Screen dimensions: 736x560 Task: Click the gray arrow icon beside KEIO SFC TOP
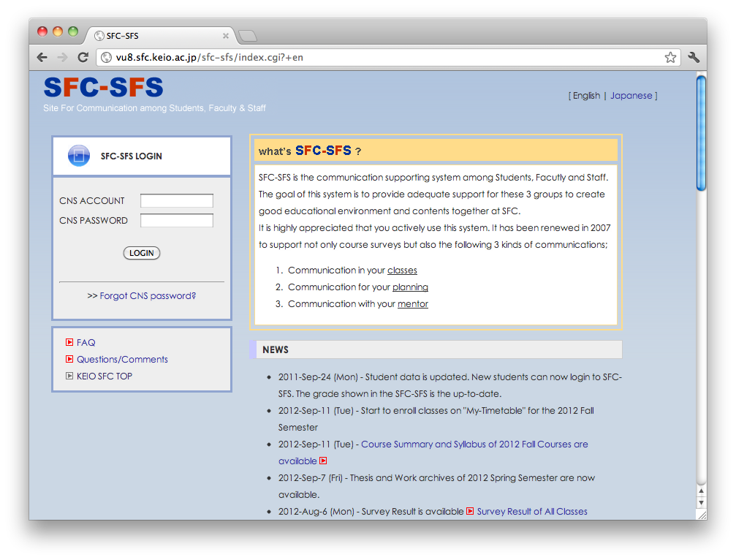tap(69, 376)
